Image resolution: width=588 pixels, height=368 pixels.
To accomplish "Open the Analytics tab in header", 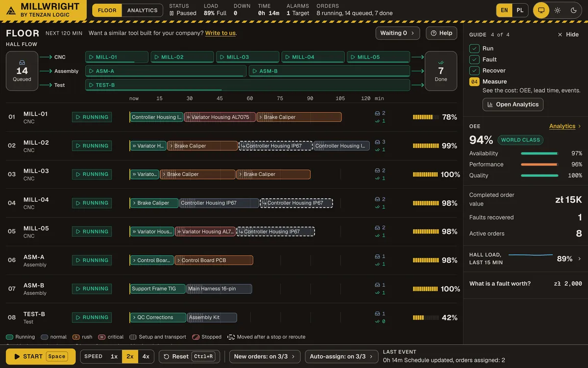I will pyautogui.click(x=142, y=10).
